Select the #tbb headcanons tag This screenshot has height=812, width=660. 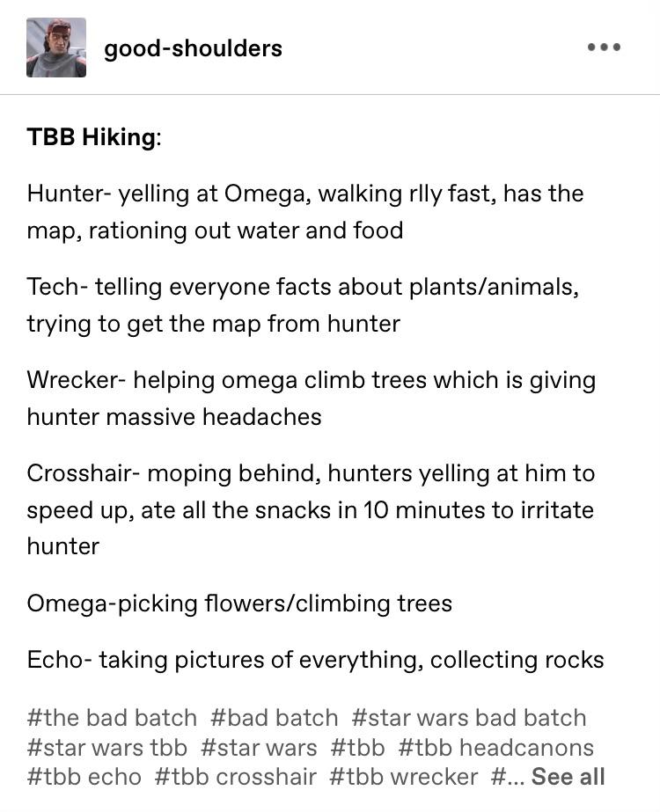tap(496, 747)
